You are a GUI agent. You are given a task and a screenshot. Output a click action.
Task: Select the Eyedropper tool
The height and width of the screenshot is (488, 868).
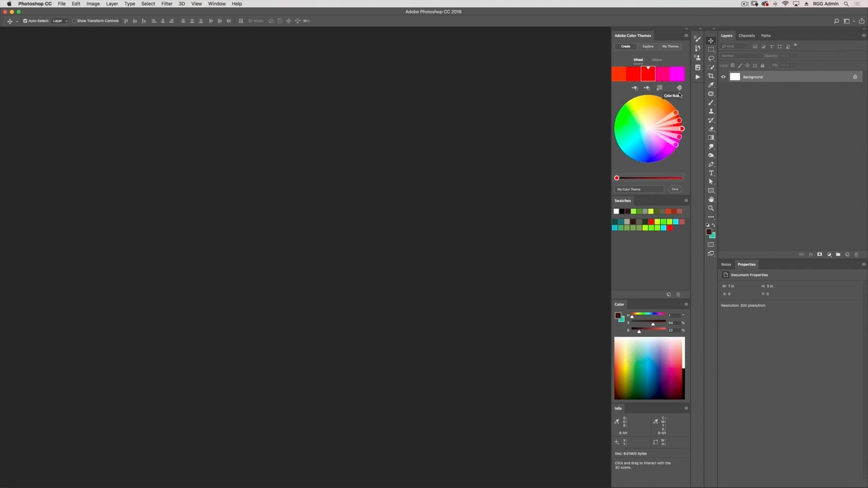[x=711, y=84]
